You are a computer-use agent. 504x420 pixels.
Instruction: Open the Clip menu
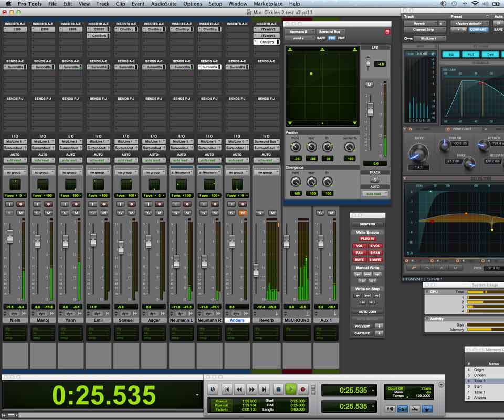(121, 4)
